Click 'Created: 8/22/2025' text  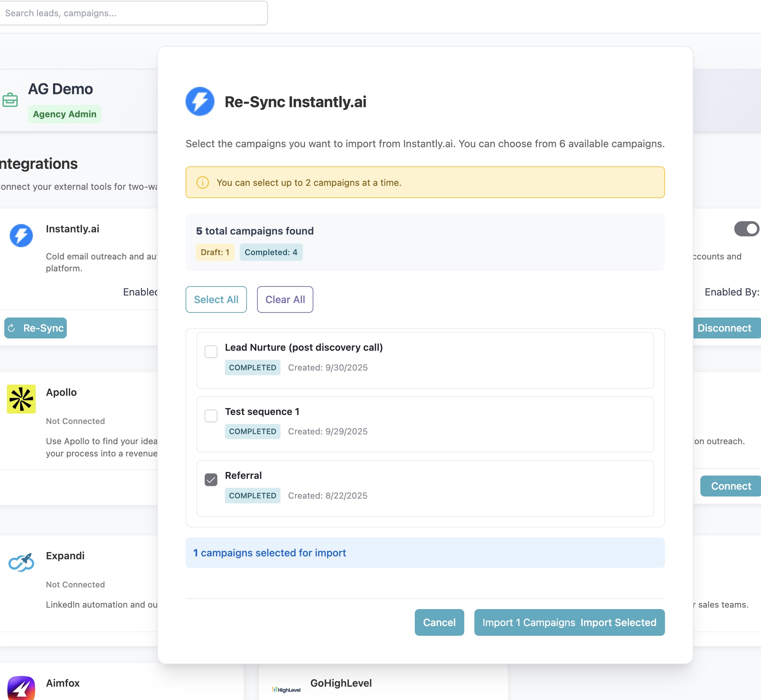click(x=328, y=495)
